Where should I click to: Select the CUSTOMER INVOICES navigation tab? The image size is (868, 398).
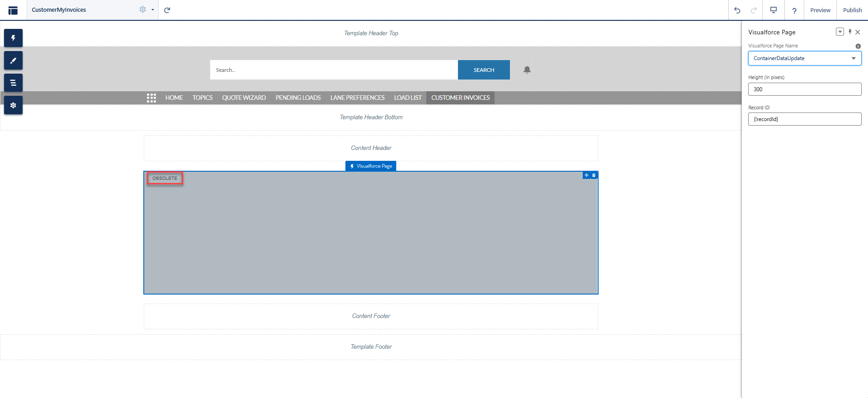460,98
